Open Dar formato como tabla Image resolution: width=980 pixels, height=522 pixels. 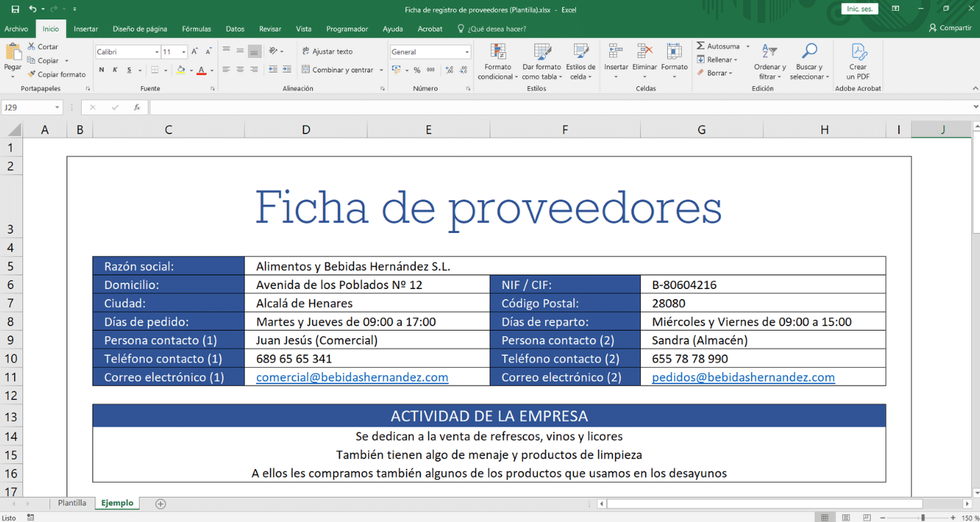coord(542,52)
